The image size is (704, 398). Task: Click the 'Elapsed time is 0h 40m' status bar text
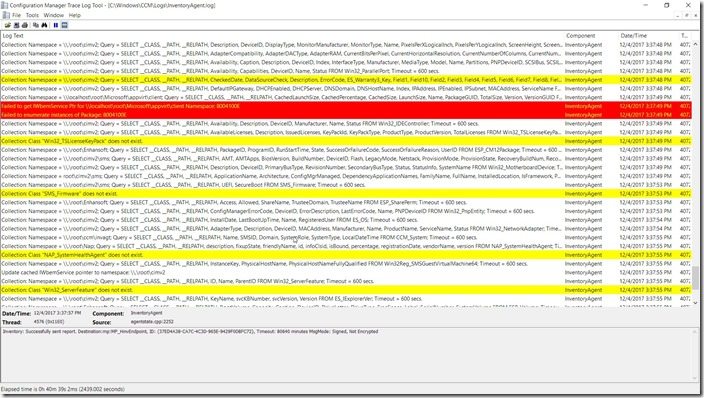(x=63, y=389)
